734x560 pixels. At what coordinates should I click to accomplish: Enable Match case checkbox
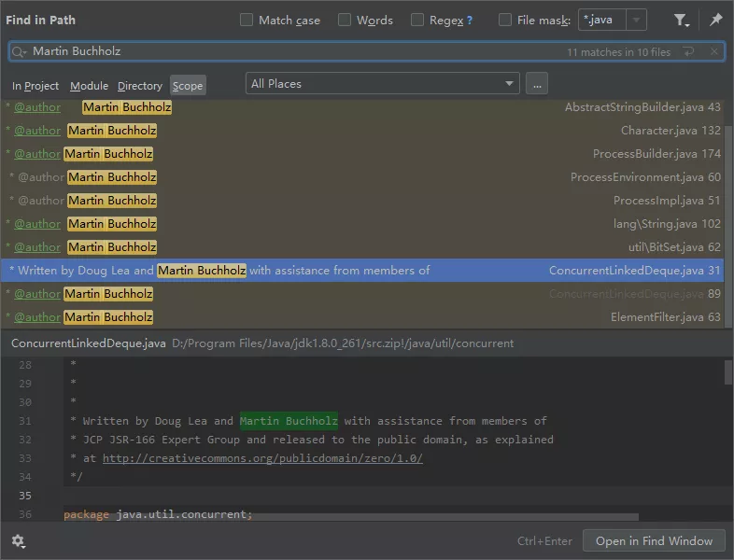247,20
